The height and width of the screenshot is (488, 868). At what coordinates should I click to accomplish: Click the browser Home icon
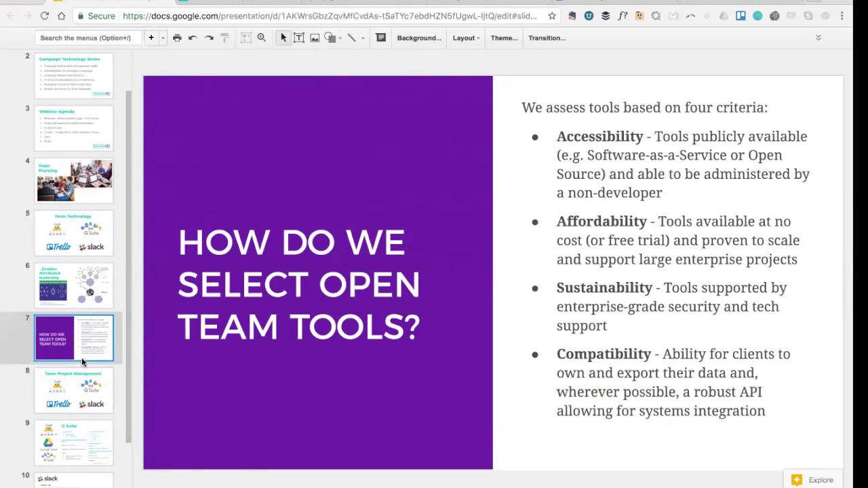[x=61, y=16]
